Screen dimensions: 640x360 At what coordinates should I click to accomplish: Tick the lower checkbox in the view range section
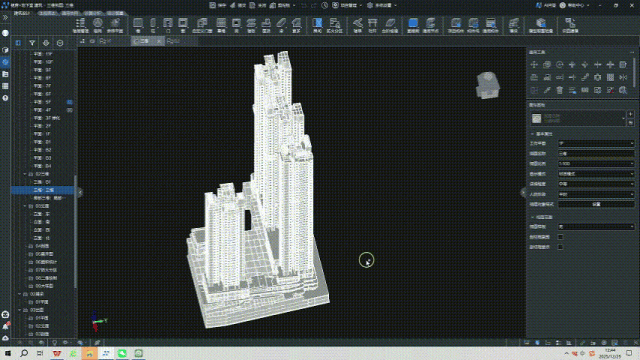pos(560,247)
